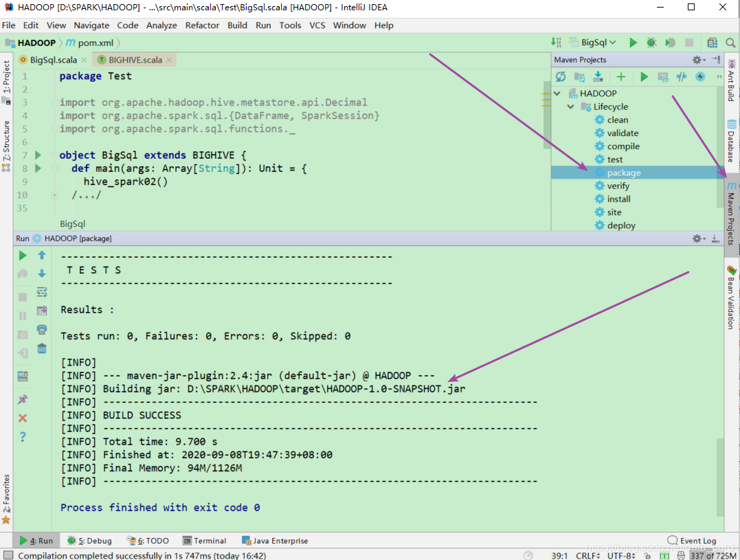740x560 pixels.
Task: Select the validate lifecycle phase
Action: click(x=623, y=133)
